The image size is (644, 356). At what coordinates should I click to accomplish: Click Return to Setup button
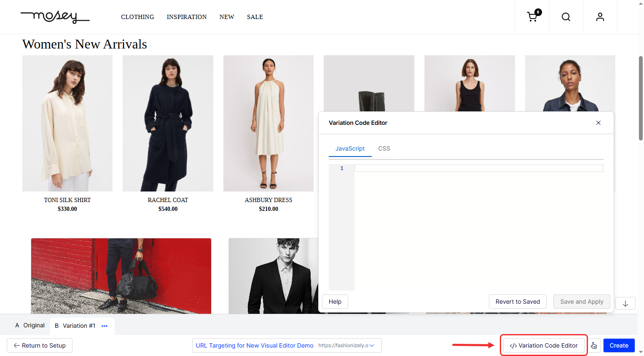click(x=40, y=345)
